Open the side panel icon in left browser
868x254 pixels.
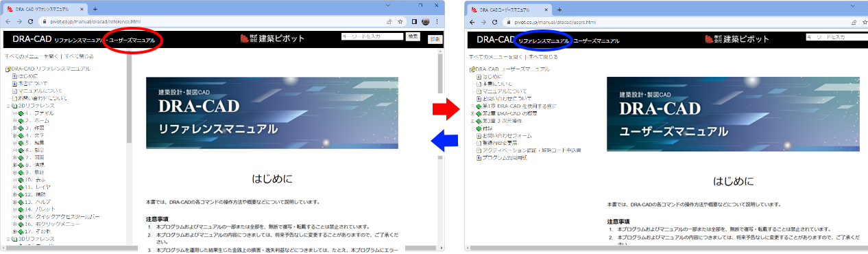click(x=414, y=21)
